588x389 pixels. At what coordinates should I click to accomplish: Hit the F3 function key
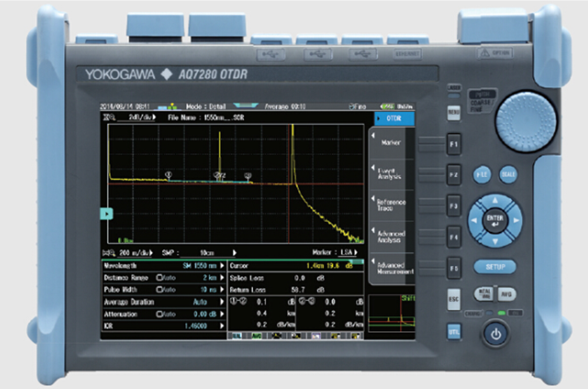coord(454,206)
